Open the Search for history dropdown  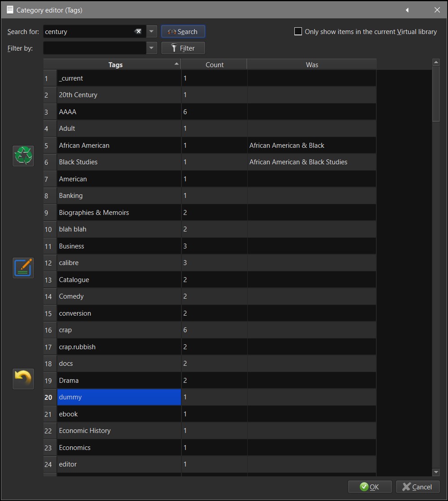[151, 31]
